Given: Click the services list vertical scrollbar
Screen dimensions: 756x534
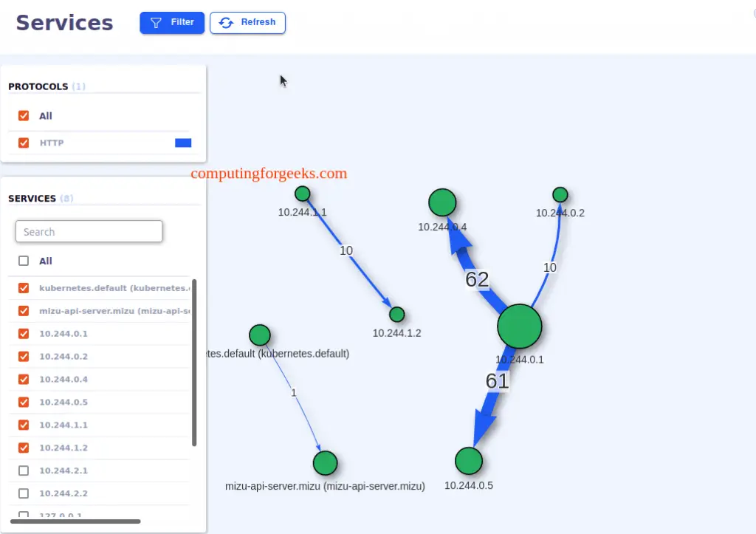Looking at the screenshot, I should pyautogui.click(x=194, y=363).
